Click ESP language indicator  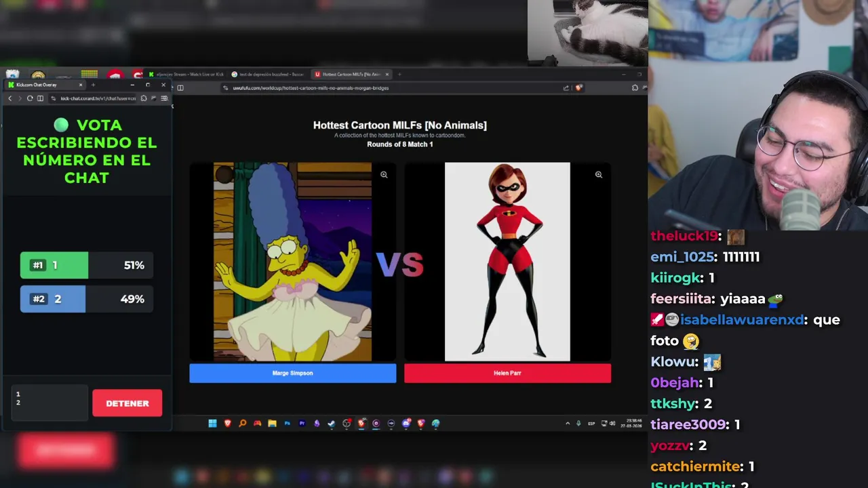[591, 423]
